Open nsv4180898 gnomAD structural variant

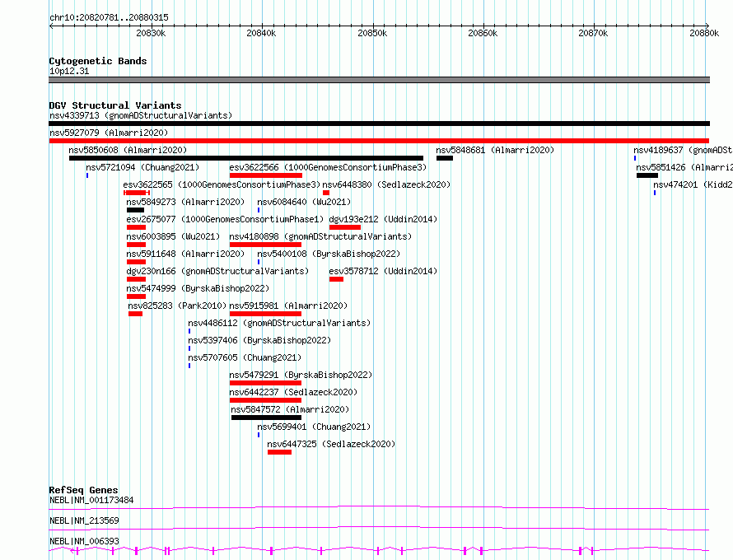click(x=320, y=236)
